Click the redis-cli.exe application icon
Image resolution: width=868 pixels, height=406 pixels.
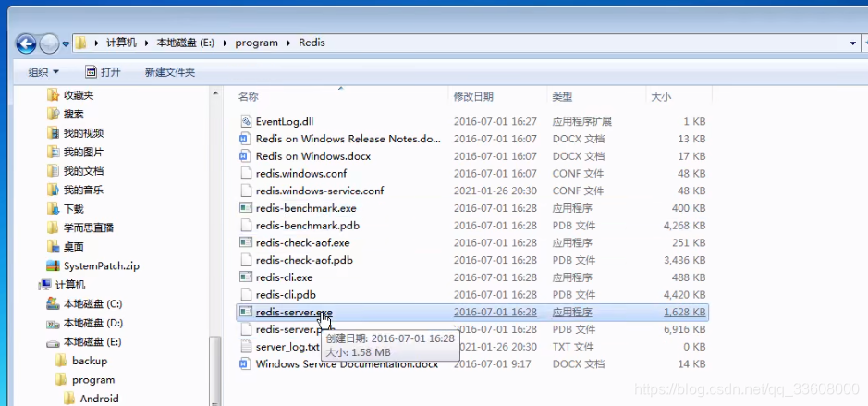point(246,277)
